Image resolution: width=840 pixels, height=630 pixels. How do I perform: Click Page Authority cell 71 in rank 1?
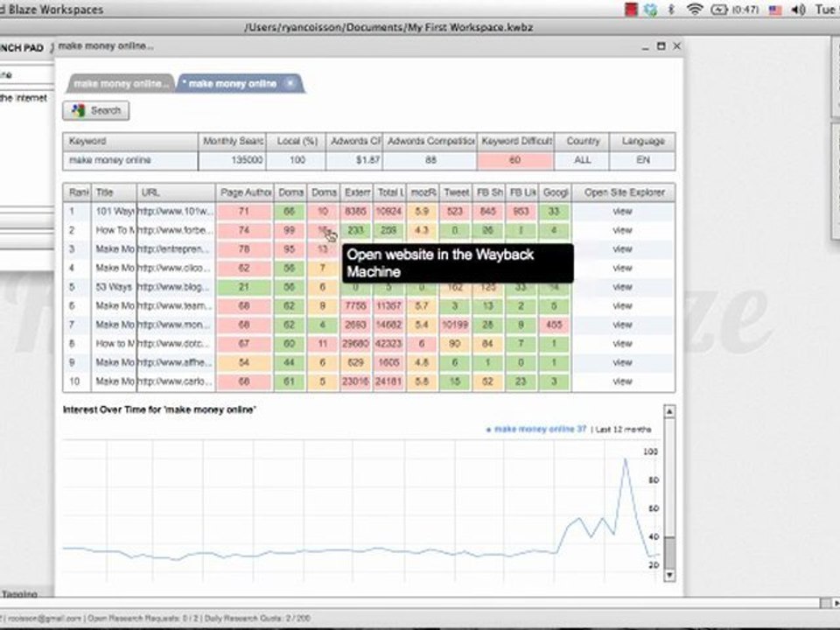[244, 212]
